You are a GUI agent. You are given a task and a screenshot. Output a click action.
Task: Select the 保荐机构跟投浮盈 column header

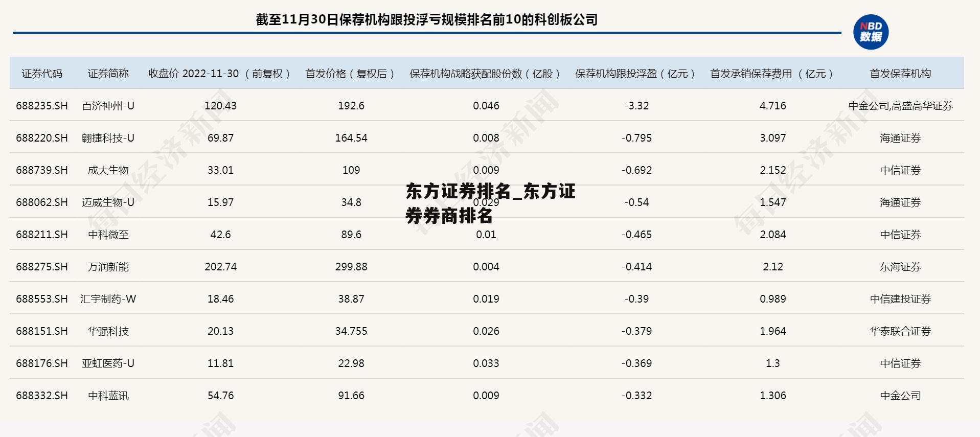coord(635,74)
